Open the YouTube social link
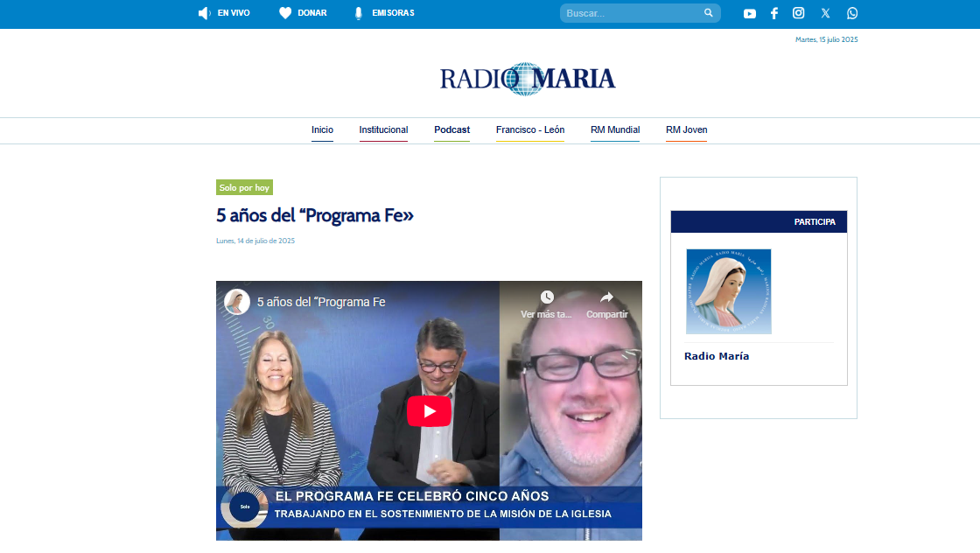980x553 pixels. [x=749, y=13]
